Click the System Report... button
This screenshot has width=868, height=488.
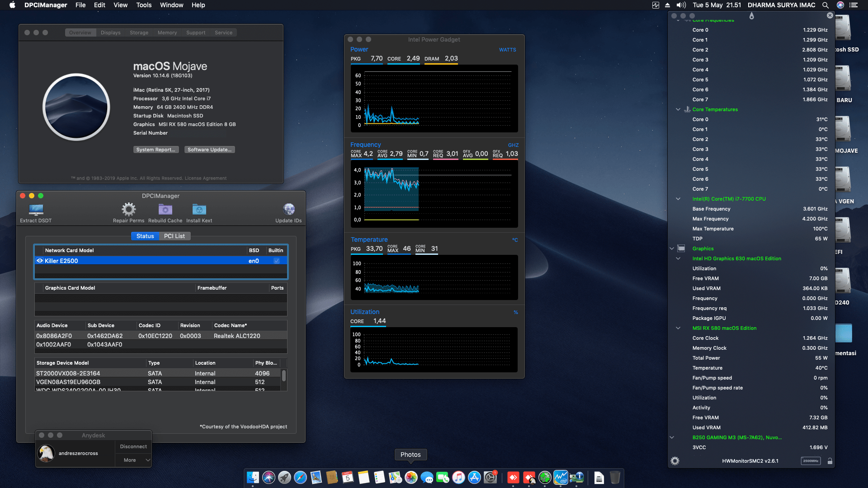(x=156, y=150)
